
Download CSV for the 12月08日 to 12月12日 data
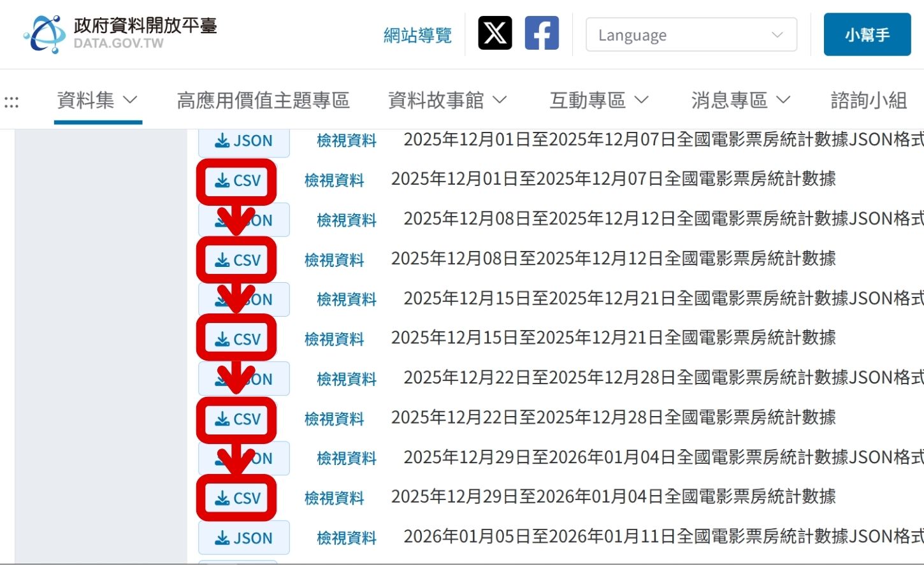[236, 260]
